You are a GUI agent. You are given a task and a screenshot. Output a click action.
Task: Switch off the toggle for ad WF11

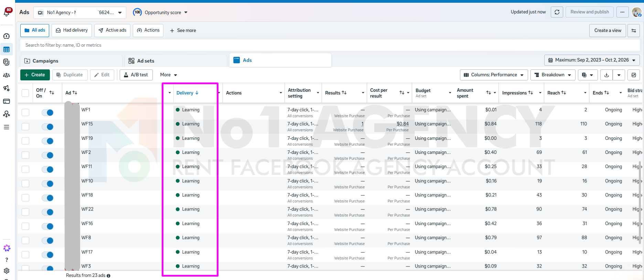coord(47,169)
